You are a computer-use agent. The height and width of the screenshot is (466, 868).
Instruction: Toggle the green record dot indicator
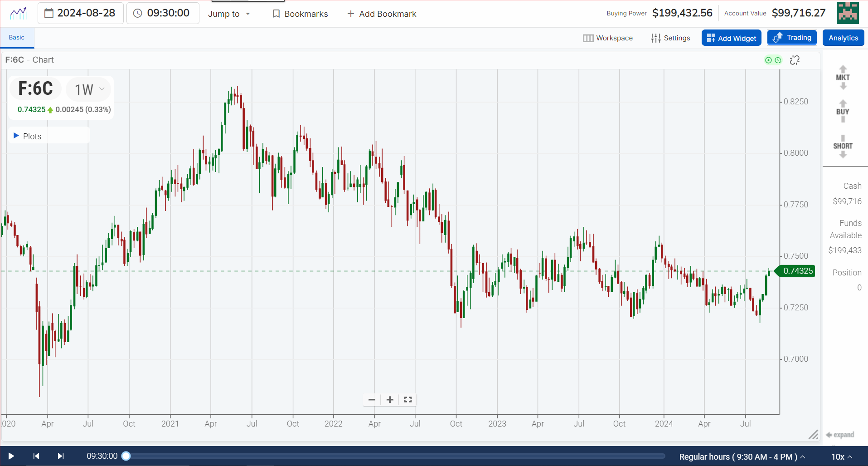[768, 59]
